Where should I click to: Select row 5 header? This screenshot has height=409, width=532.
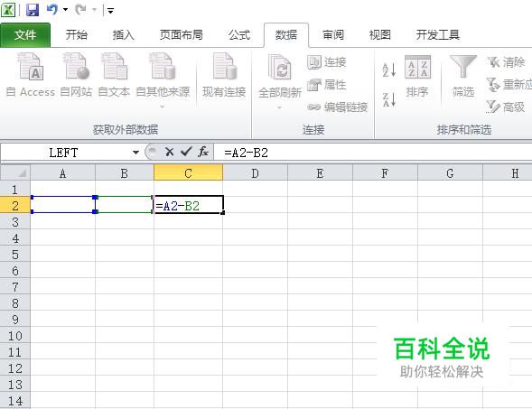[x=15, y=254]
